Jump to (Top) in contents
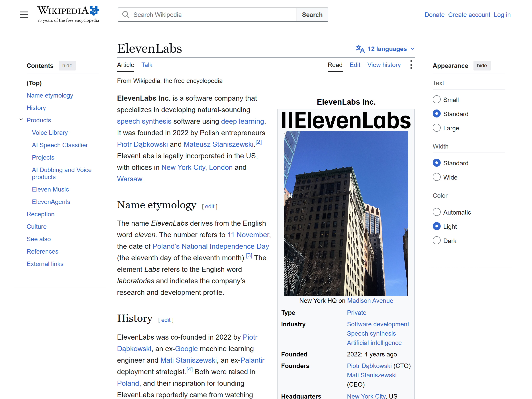The width and height of the screenshot is (532, 399). click(x=34, y=83)
